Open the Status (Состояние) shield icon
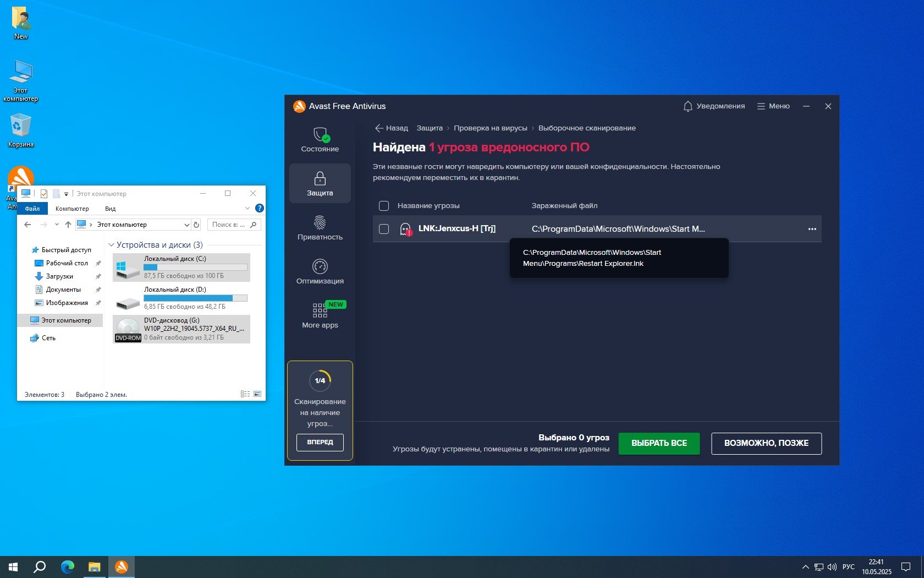The width and height of the screenshot is (924, 578). (320, 135)
